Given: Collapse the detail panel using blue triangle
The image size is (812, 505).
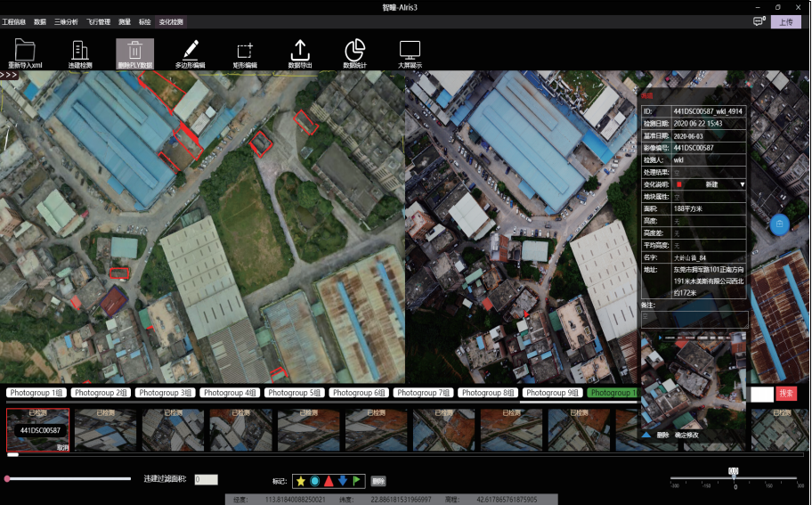Looking at the screenshot, I should pos(646,435).
